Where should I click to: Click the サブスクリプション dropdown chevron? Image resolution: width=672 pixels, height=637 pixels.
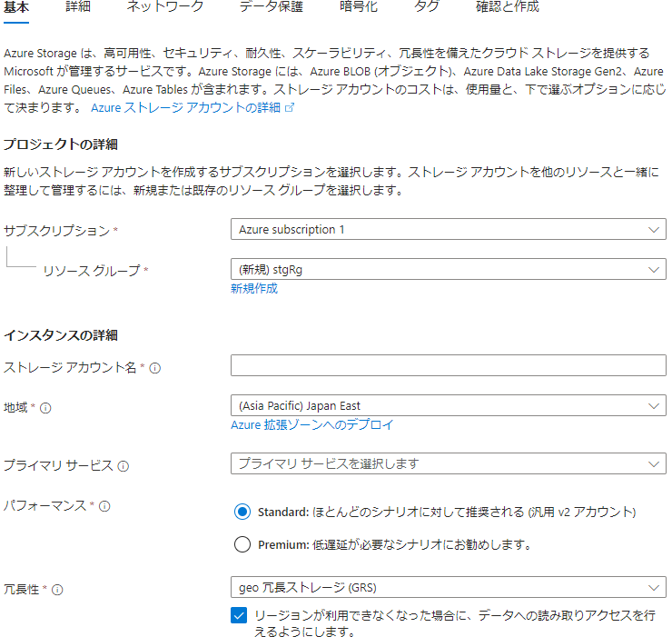click(654, 230)
